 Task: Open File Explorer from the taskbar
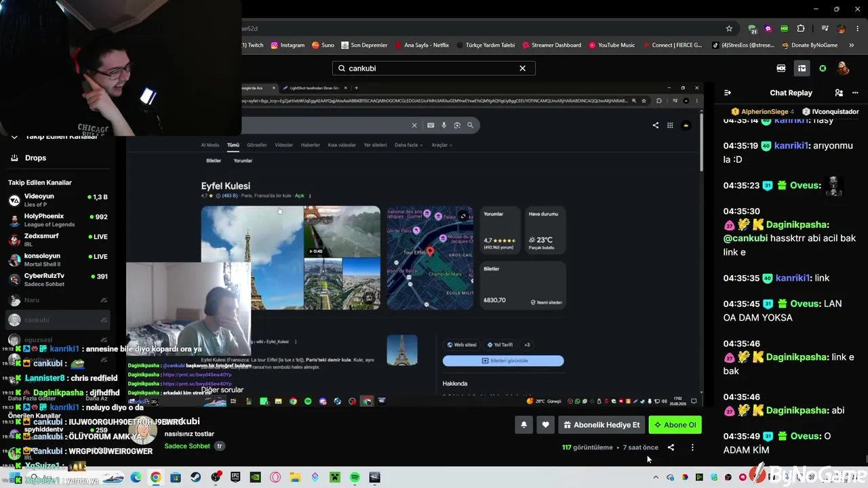295,478
